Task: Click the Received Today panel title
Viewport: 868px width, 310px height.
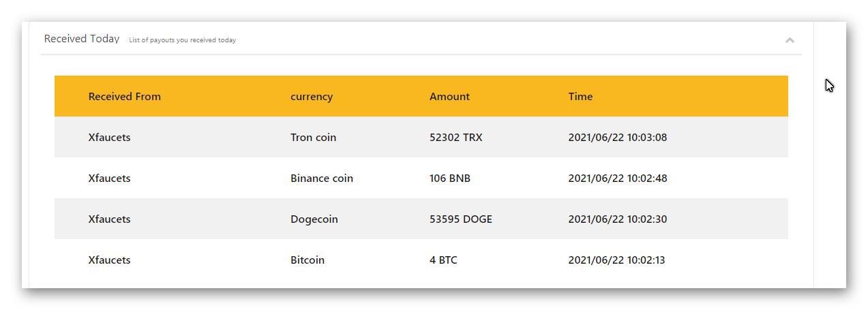Action: (x=82, y=39)
